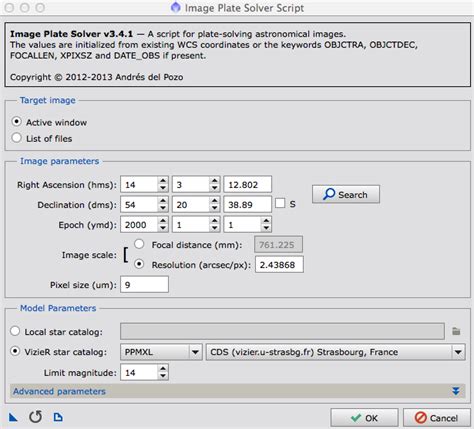474x429 pixels.
Task: Click Right Ascension seconds field 12.802
Action: click(247, 185)
